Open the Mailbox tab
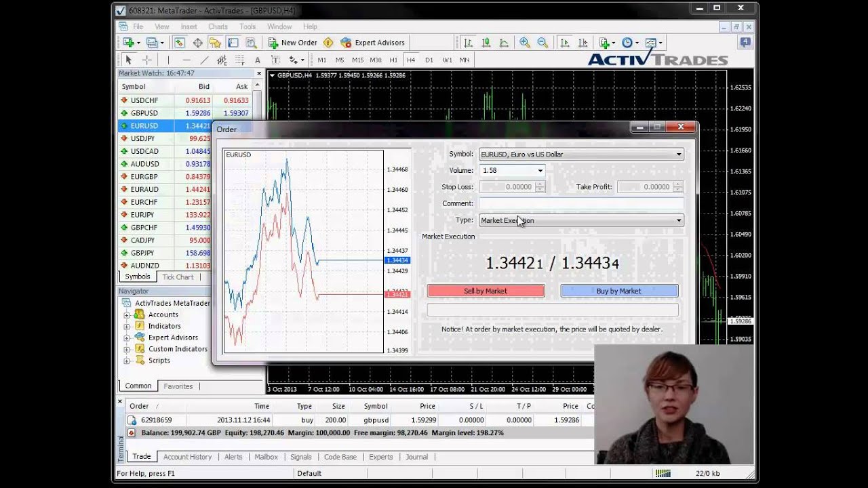This screenshot has width=868, height=488. pyautogui.click(x=266, y=457)
